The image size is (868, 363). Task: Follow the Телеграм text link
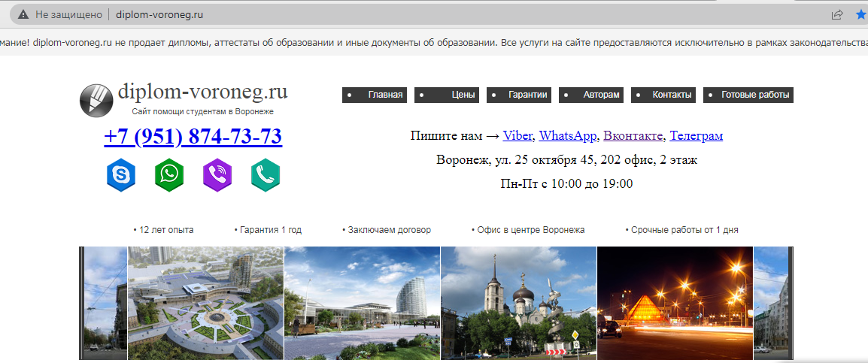pyautogui.click(x=697, y=135)
